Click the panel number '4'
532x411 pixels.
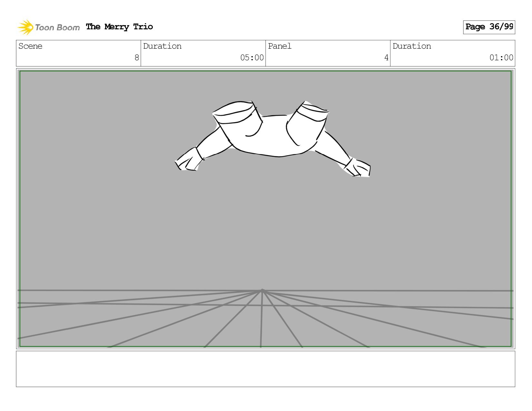pos(386,58)
